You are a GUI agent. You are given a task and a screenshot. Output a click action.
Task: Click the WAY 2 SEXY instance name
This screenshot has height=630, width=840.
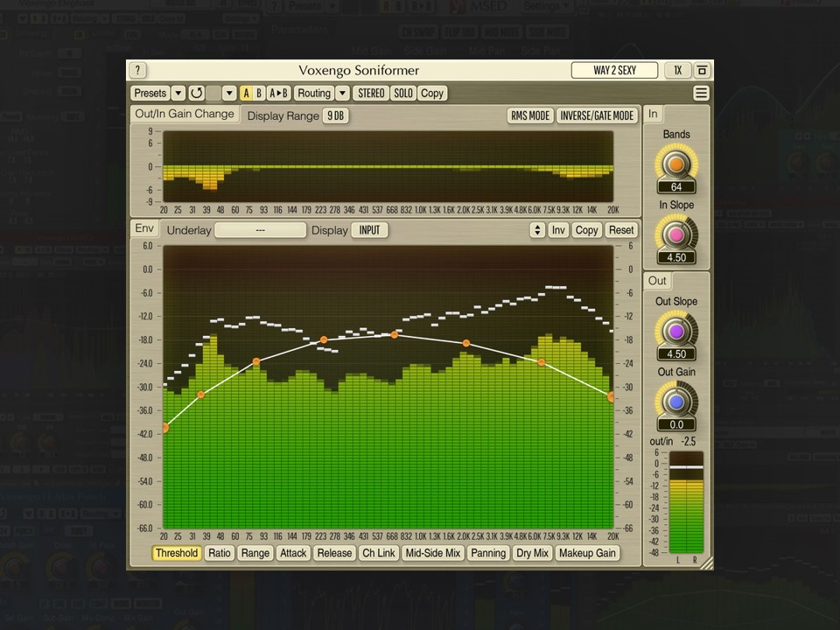(614, 70)
